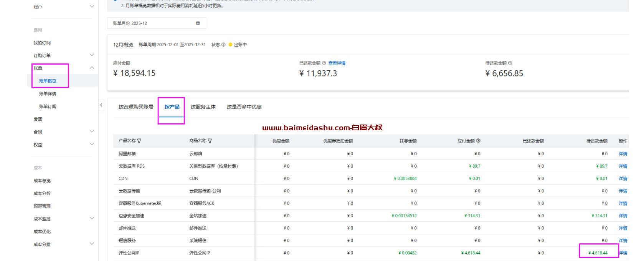The height and width of the screenshot is (261, 644).
Task: Go to 成本分析 in the sidebar
Action: pos(42,193)
